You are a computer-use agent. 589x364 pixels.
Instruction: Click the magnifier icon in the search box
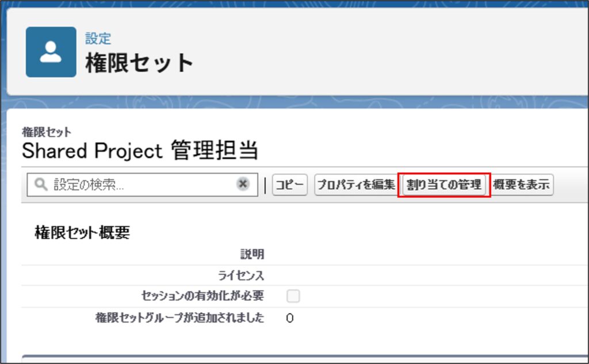(x=41, y=185)
